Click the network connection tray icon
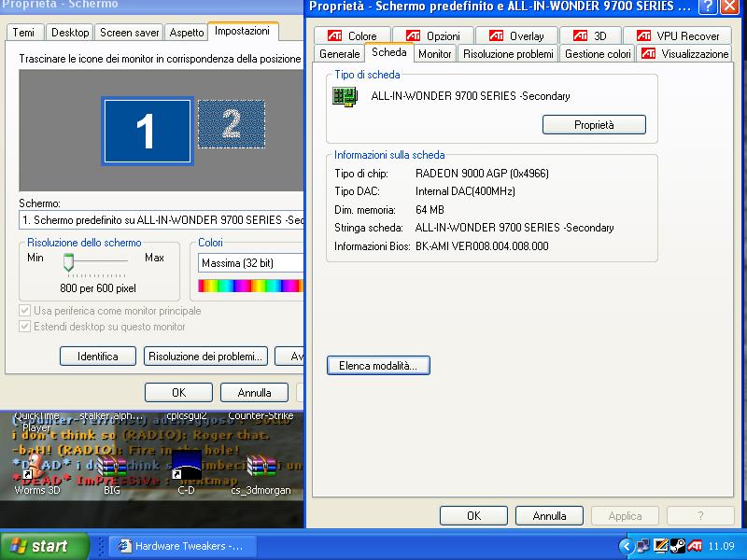Viewport: 747px width, 560px height. [642, 546]
